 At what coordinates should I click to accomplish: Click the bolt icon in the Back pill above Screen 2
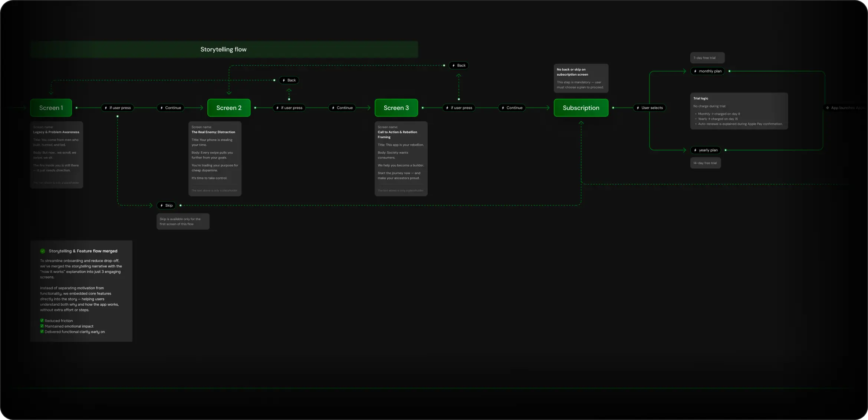click(284, 81)
